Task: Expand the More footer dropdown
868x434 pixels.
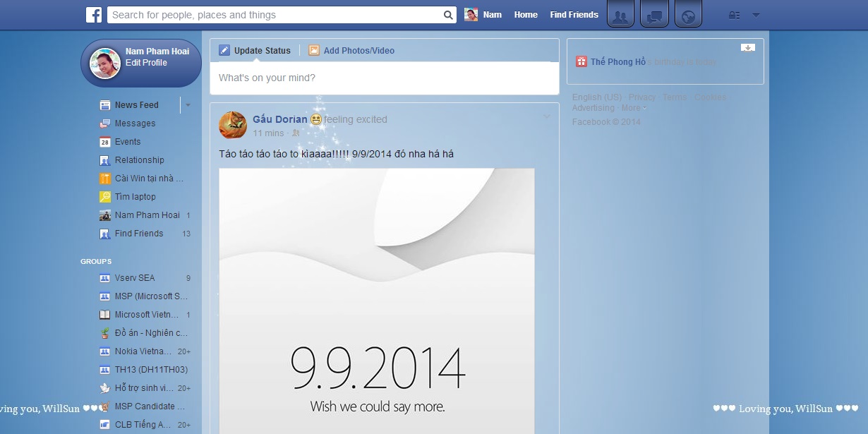Action: (633, 108)
